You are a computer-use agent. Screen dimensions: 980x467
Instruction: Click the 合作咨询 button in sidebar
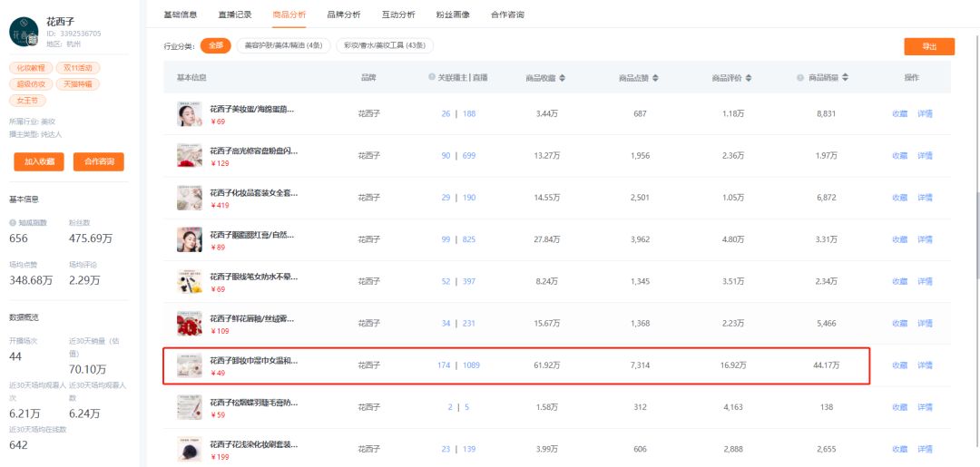click(99, 161)
